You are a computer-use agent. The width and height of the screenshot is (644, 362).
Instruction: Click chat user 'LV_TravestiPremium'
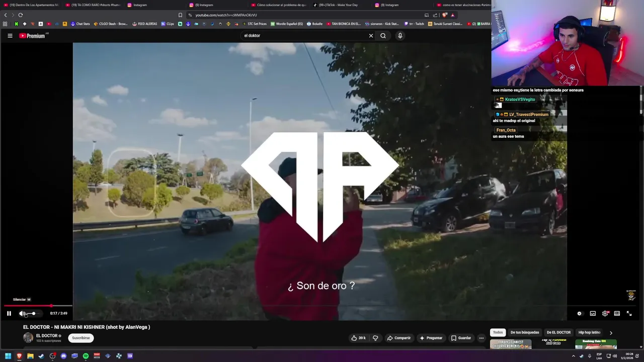[528, 115]
